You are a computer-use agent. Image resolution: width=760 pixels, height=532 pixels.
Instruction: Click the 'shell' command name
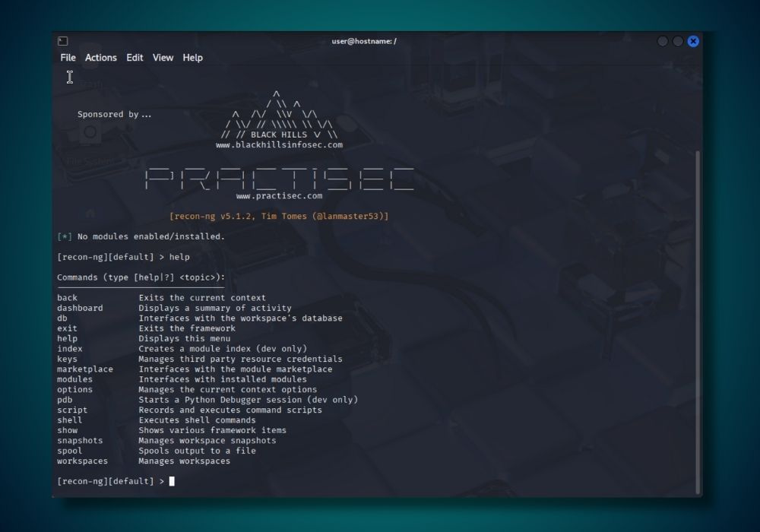[70, 420]
